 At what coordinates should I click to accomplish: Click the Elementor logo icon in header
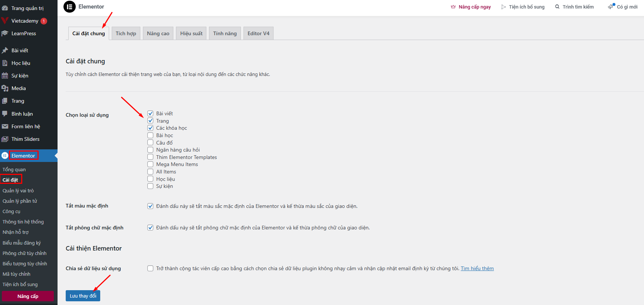(69, 7)
